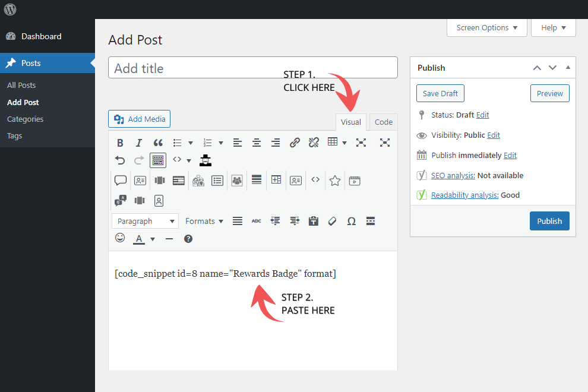The height and width of the screenshot is (392, 588).
Task: Center align the text
Action: click(x=257, y=143)
